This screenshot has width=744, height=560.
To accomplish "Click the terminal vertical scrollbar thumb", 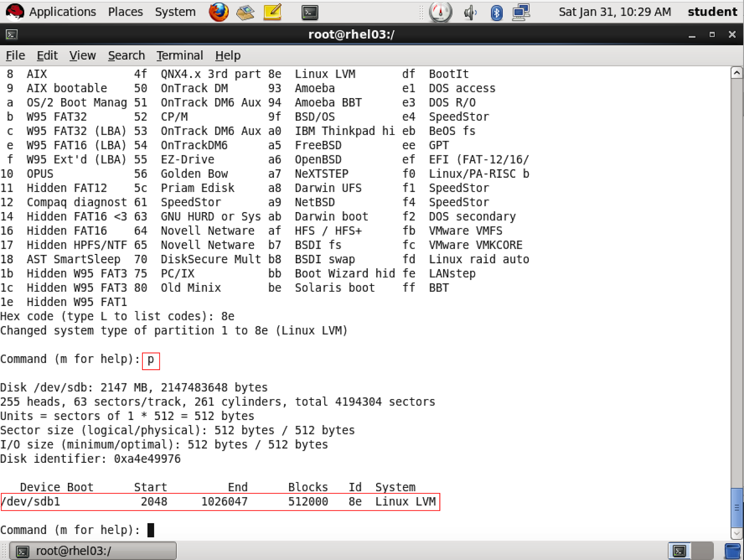I will coord(737,507).
